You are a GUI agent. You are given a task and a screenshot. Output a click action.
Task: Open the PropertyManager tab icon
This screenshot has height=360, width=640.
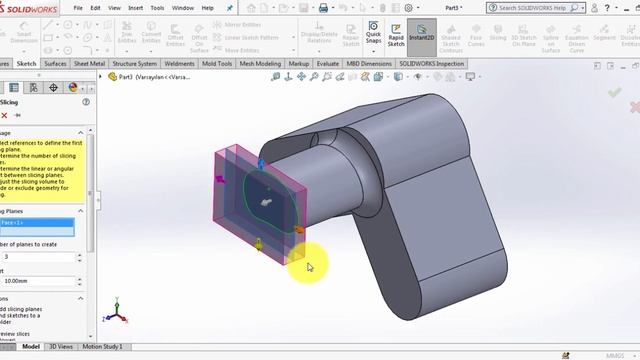(x=14, y=87)
